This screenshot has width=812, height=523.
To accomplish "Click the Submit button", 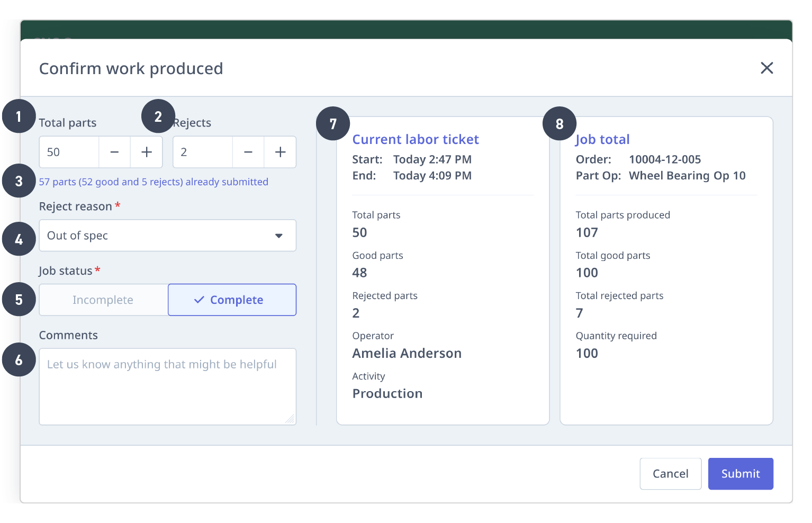I will 740,474.
